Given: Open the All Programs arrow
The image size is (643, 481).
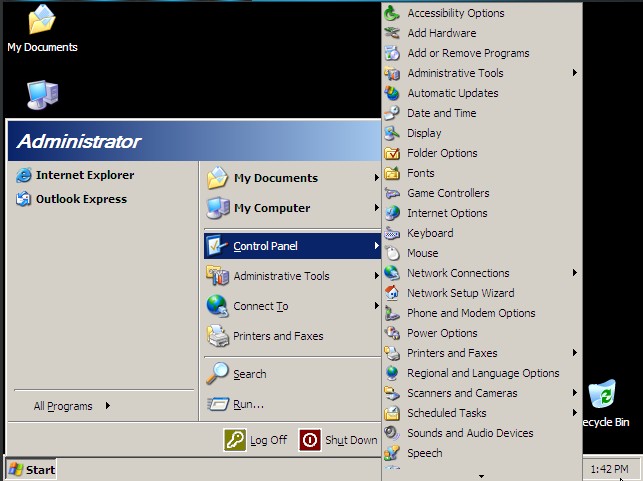Looking at the screenshot, I should [x=107, y=406].
